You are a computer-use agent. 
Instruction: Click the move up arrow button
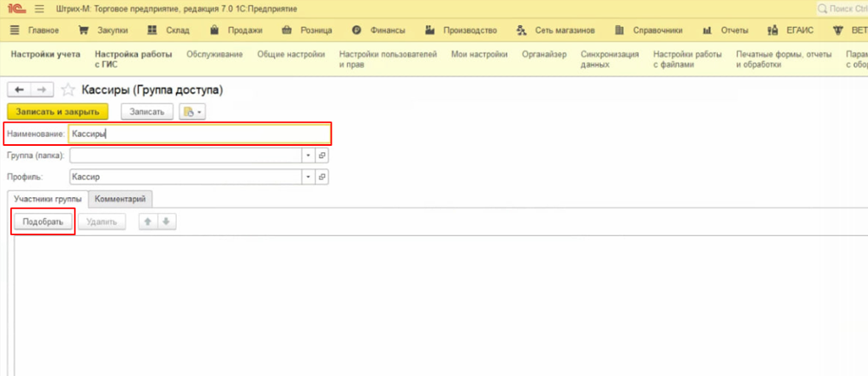[x=148, y=221]
